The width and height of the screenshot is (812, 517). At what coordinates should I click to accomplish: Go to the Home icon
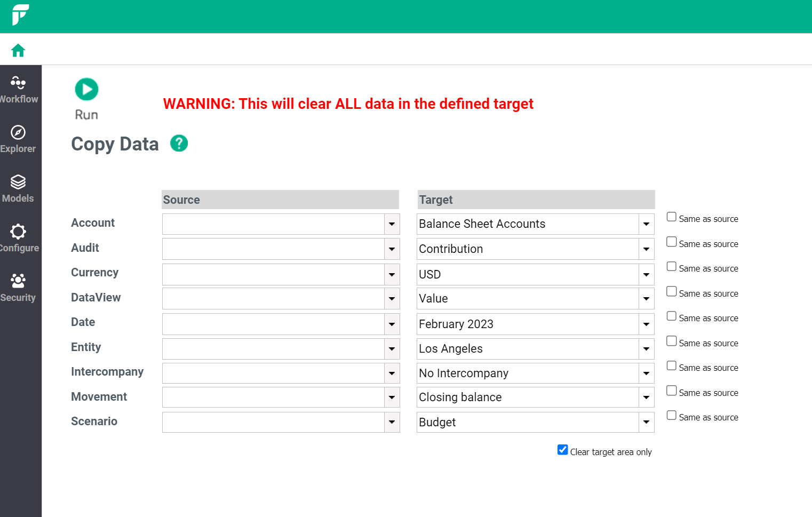pos(18,50)
